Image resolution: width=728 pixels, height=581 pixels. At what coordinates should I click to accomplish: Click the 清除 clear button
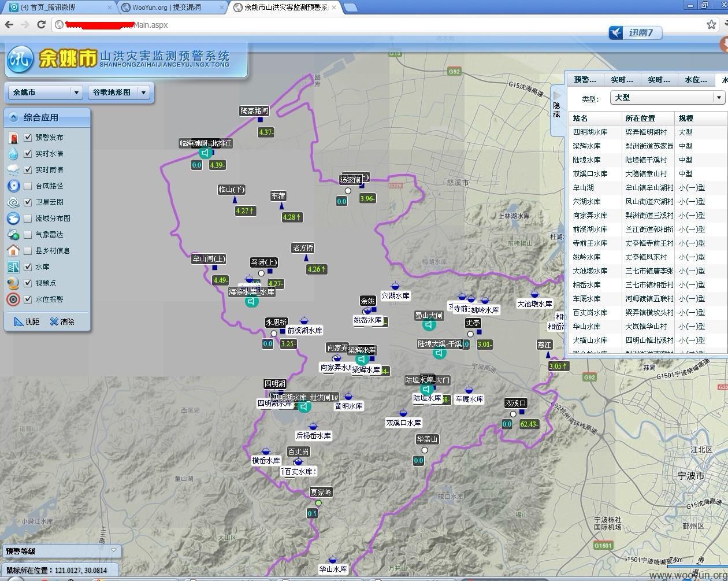(62, 321)
